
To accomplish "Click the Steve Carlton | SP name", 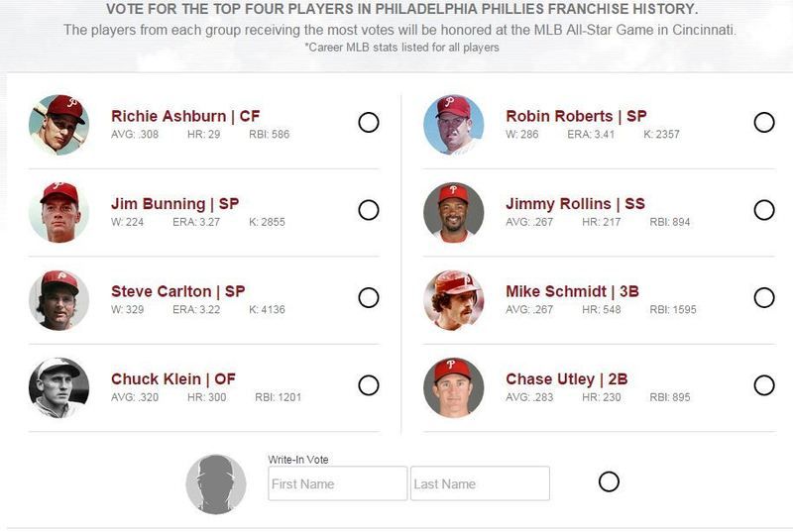I will (x=178, y=291).
